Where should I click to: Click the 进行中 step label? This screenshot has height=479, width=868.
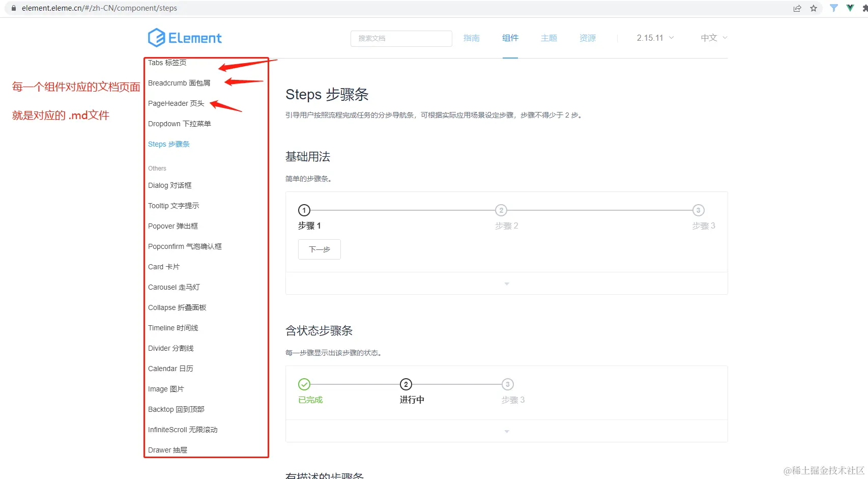coord(412,400)
